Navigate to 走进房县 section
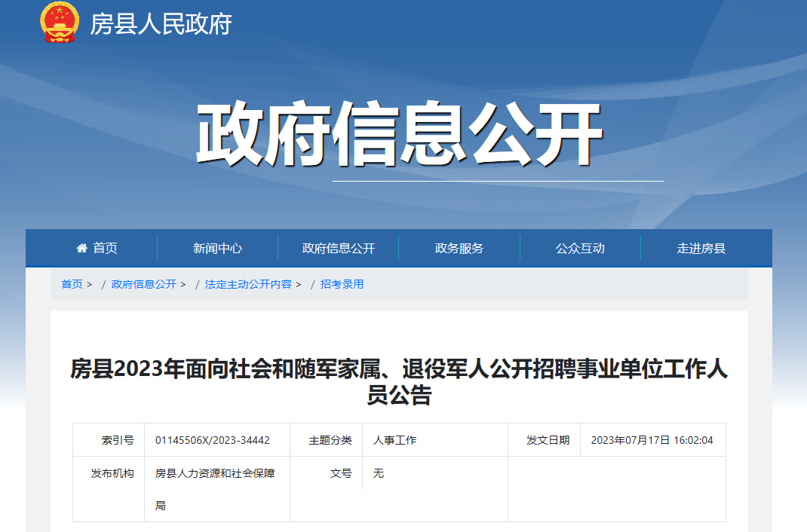Image resolution: width=807 pixels, height=532 pixels. [x=701, y=248]
